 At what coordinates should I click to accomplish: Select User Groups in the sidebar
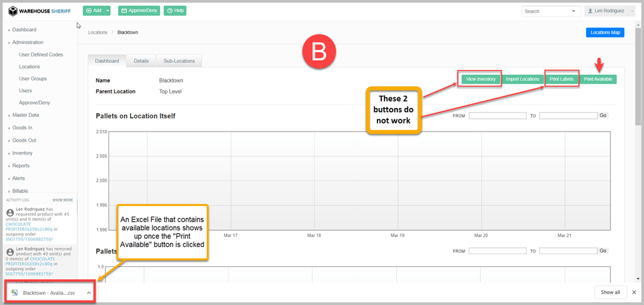click(33, 79)
